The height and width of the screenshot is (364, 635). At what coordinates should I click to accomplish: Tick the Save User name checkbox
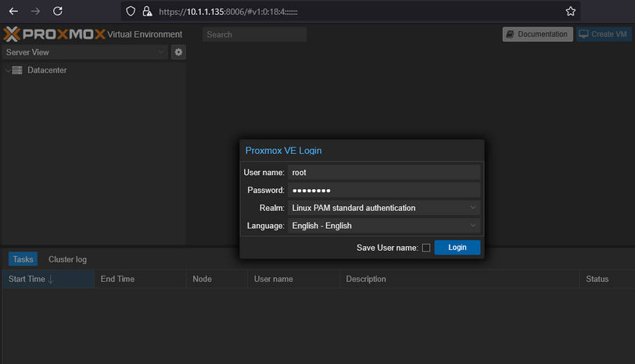click(x=426, y=248)
